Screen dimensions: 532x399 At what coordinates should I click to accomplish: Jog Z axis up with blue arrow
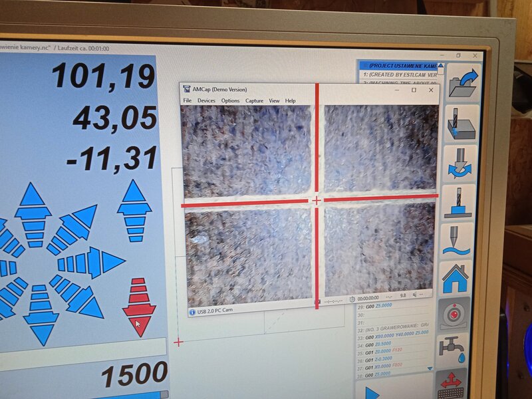[134, 211]
